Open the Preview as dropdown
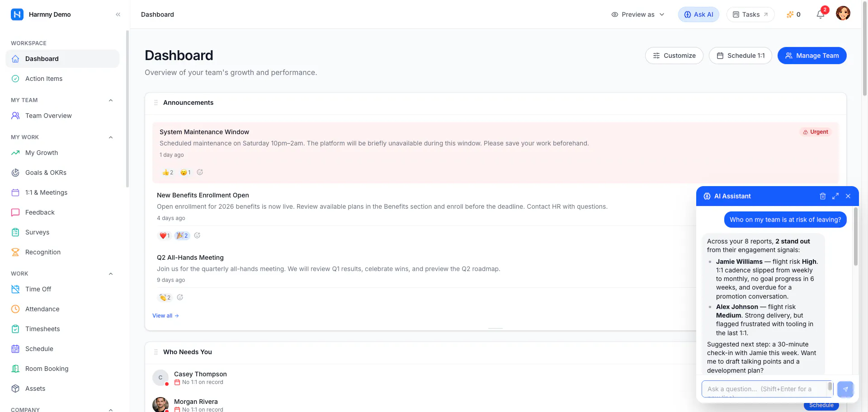The height and width of the screenshot is (412, 868). click(x=638, y=14)
